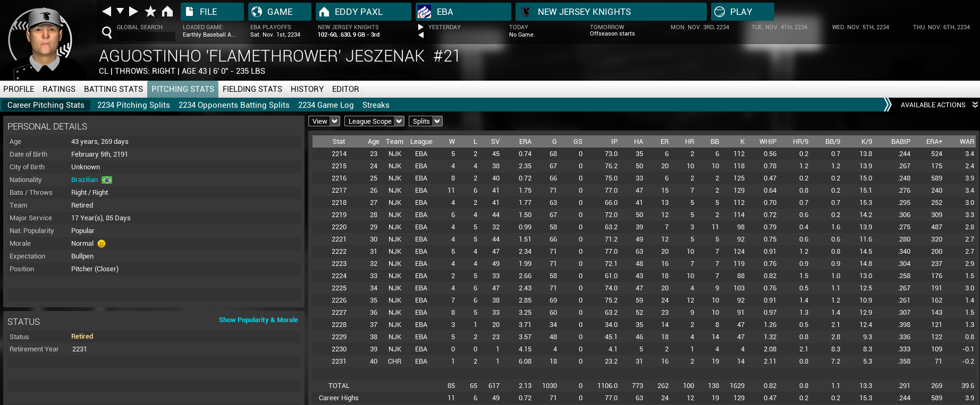The width and height of the screenshot is (980, 405).
Task: Click the Brazilian nationality link
Action: tap(85, 180)
